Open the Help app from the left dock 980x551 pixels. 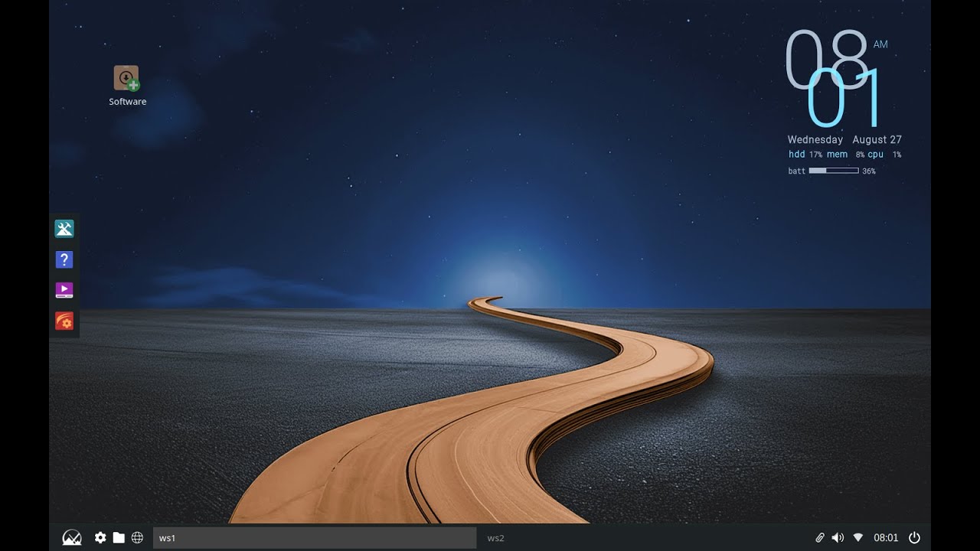point(64,259)
